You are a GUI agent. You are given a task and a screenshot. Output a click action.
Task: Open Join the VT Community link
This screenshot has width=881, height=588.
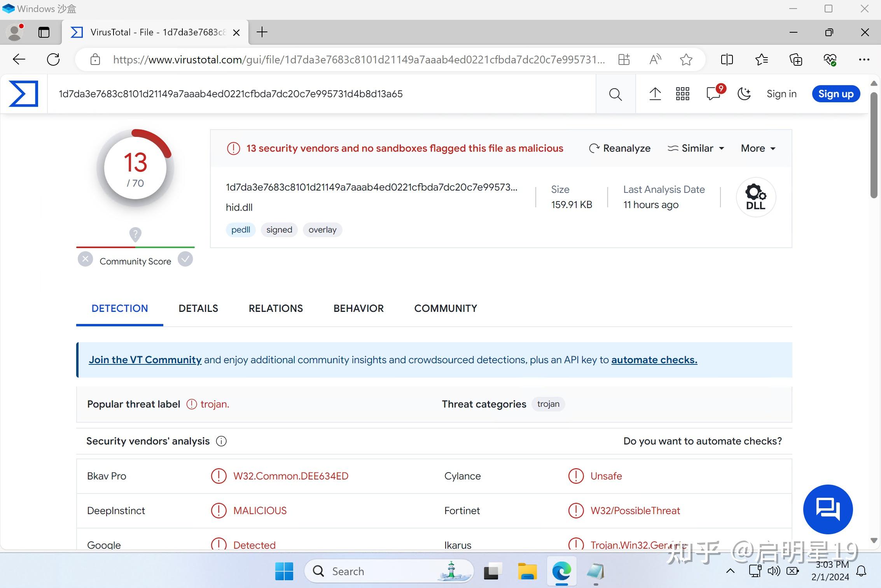pyautogui.click(x=145, y=360)
